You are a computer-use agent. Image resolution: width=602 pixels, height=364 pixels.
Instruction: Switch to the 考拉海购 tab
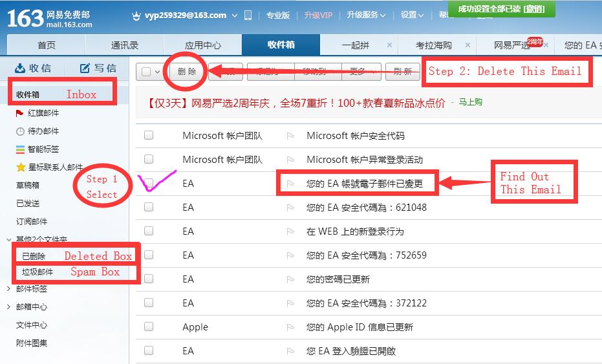pos(434,45)
